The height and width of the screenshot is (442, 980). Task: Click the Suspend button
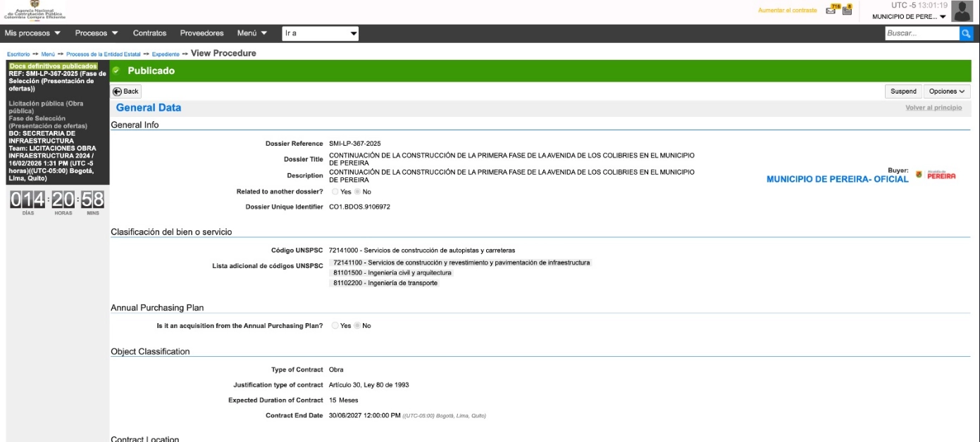[903, 91]
